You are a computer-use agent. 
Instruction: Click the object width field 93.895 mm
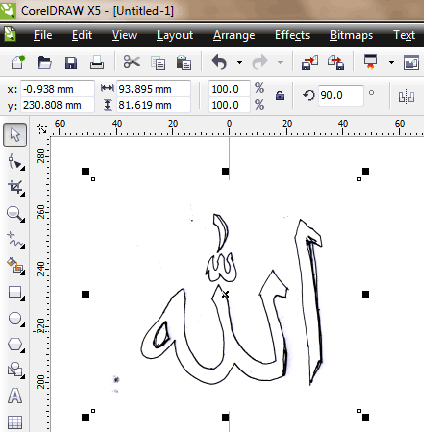pyautogui.click(x=153, y=89)
